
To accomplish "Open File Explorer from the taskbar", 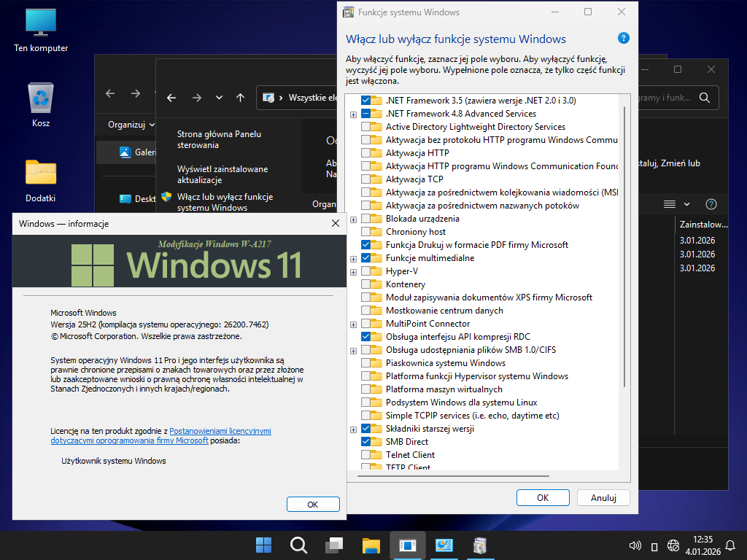I will pos(371,545).
